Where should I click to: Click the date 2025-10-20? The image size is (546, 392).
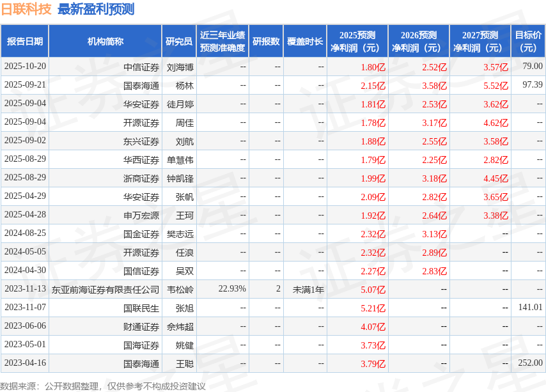point(25,66)
